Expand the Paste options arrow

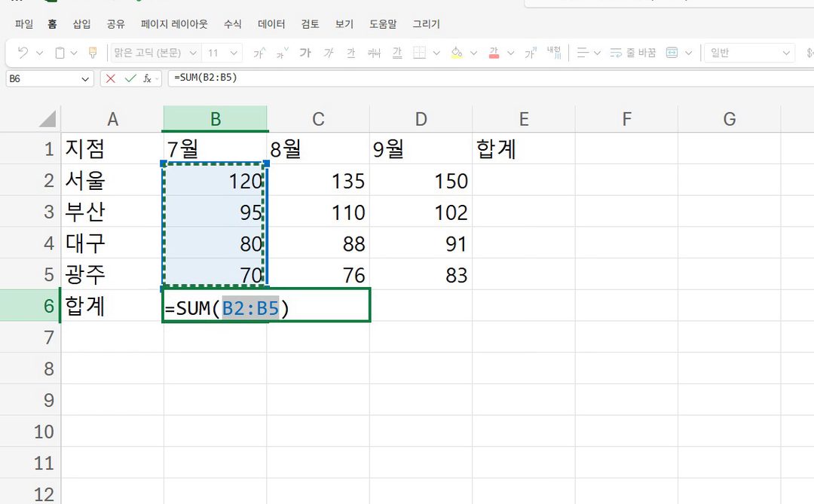74,53
